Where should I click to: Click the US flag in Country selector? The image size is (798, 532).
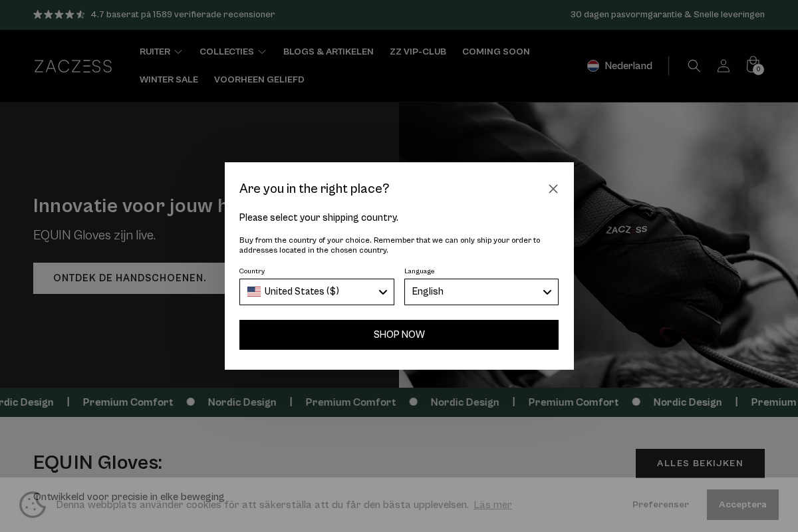255,292
